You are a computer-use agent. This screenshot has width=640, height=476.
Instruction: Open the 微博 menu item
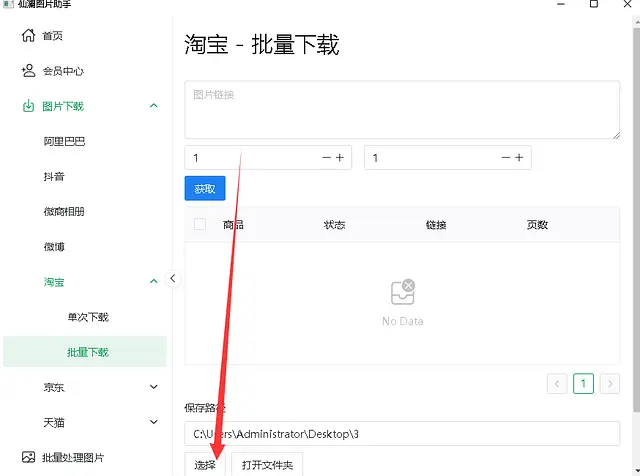point(54,247)
